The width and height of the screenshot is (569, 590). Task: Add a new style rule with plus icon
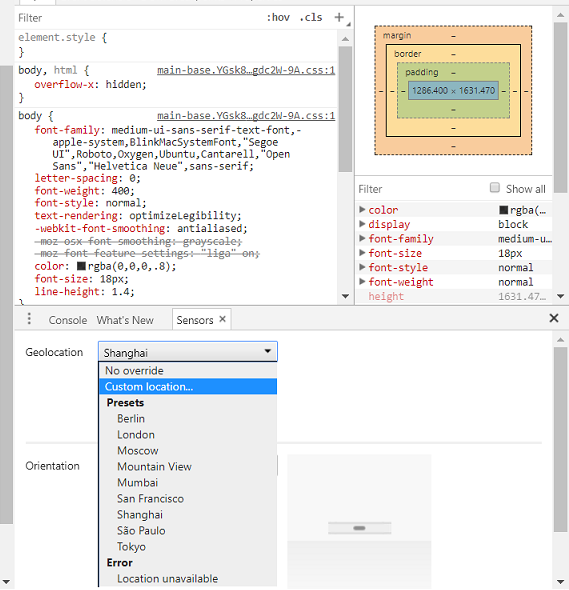[339, 17]
